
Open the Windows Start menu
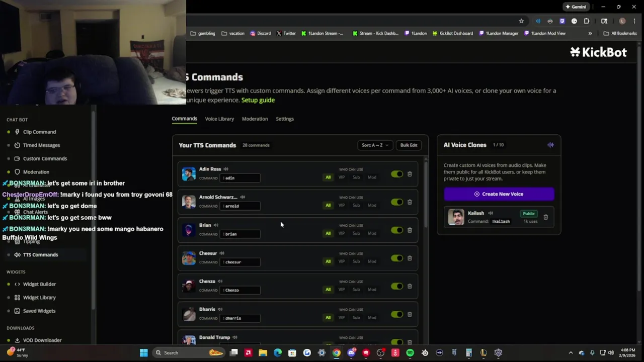pyautogui.click(x=143, y=352)
